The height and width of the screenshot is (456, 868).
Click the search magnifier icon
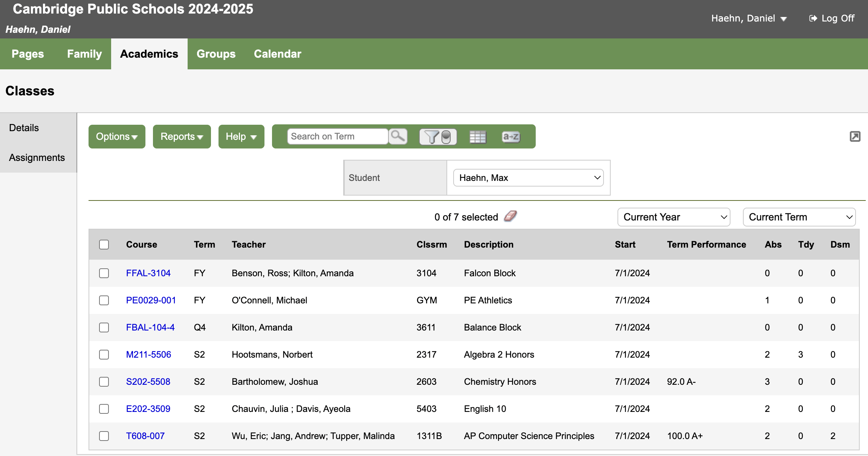click(x=397, y=136)
